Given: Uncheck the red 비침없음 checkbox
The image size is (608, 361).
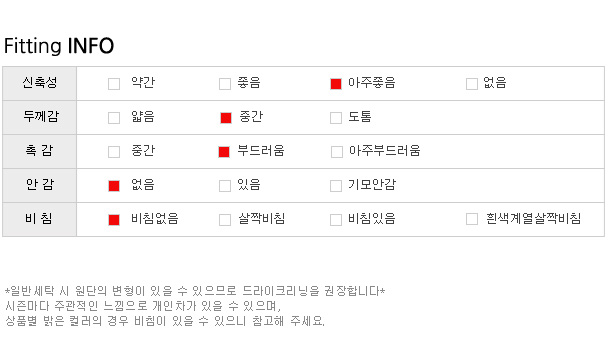Looking at the screenshot, I should point(114,220).
